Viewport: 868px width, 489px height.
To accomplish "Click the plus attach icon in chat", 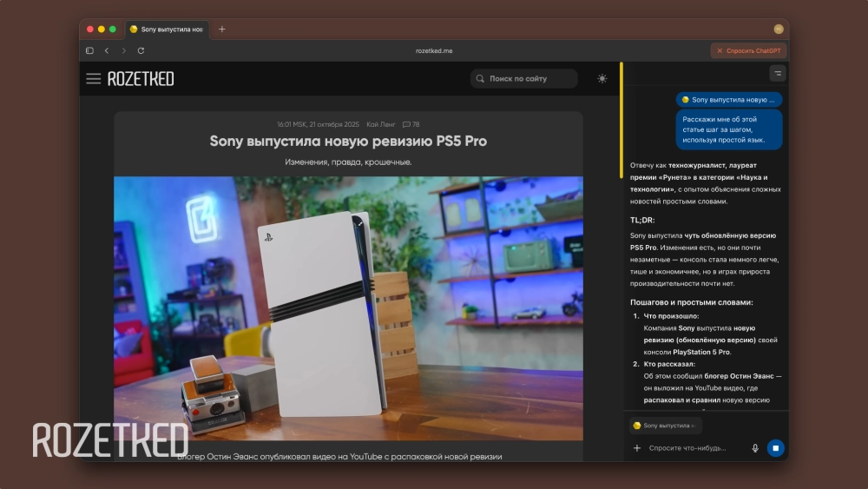I will (x=637, y=448).
